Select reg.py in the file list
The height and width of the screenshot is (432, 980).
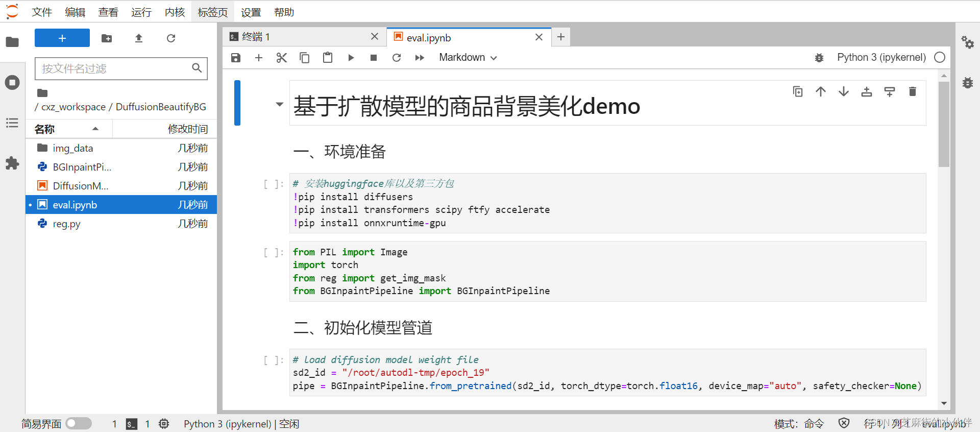[121, 224]
